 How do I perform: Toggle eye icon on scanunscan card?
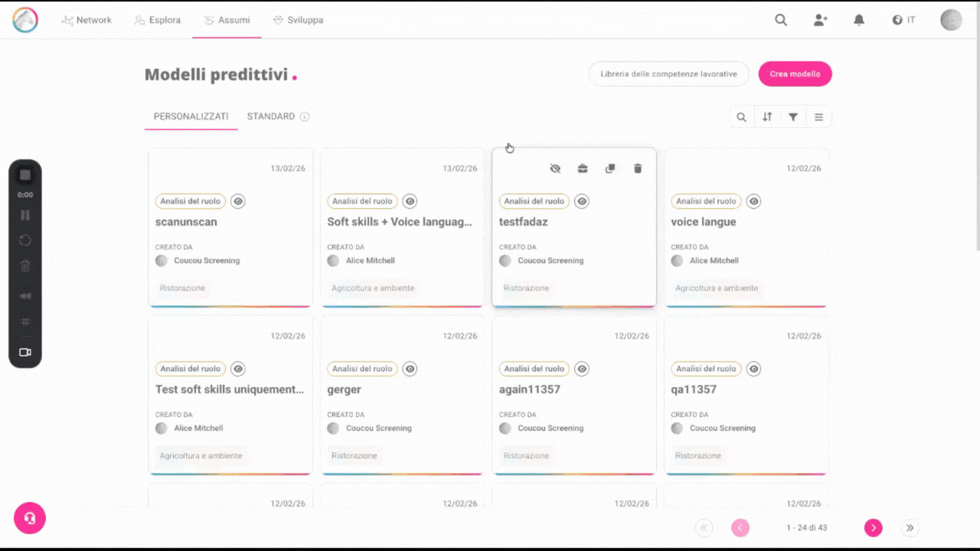point(238,201)
